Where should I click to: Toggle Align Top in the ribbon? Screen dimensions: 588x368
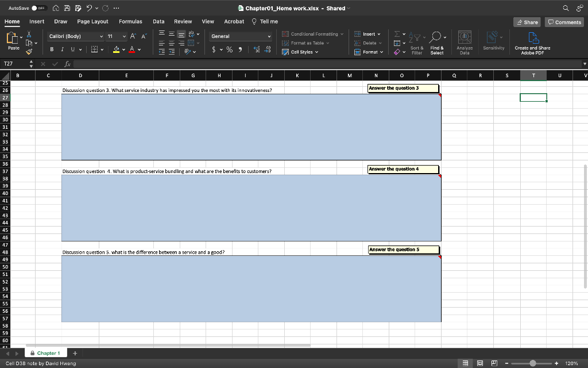[161, 33]
